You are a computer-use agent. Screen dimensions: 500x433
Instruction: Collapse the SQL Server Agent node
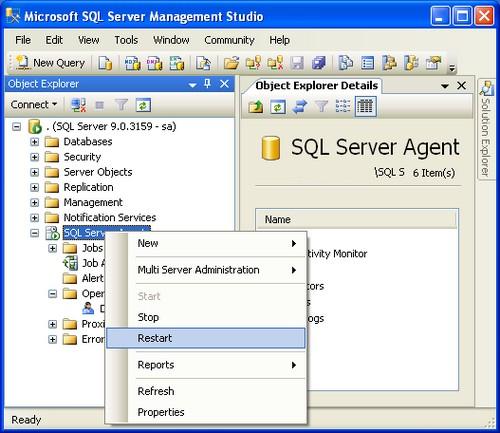click(34, 233)
